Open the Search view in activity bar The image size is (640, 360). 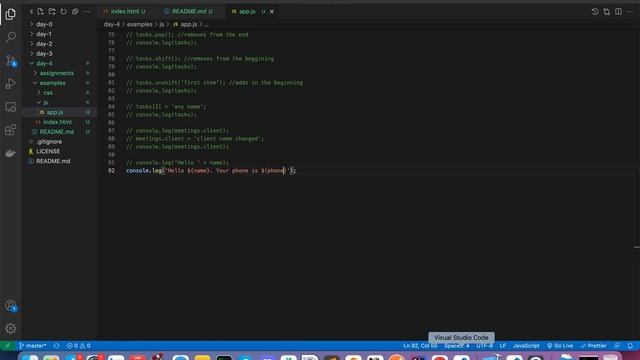(11, 37)
